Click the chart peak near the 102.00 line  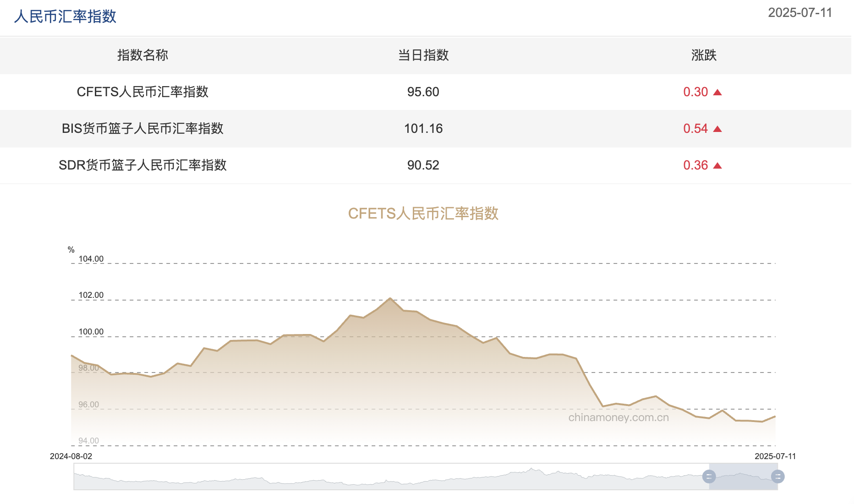click(390, 298)
